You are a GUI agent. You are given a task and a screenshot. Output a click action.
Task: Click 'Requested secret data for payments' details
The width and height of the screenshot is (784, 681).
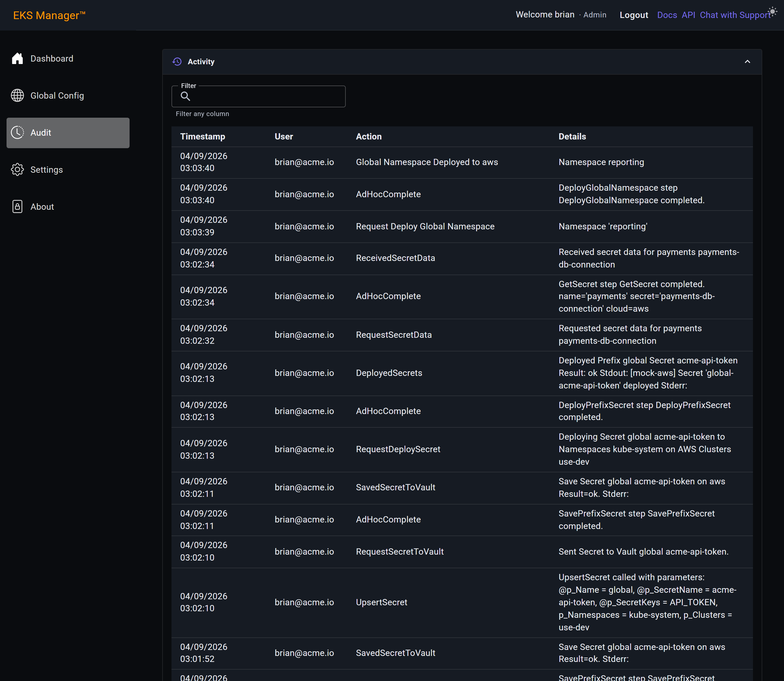pyautogui.click(x=630, y=335)
